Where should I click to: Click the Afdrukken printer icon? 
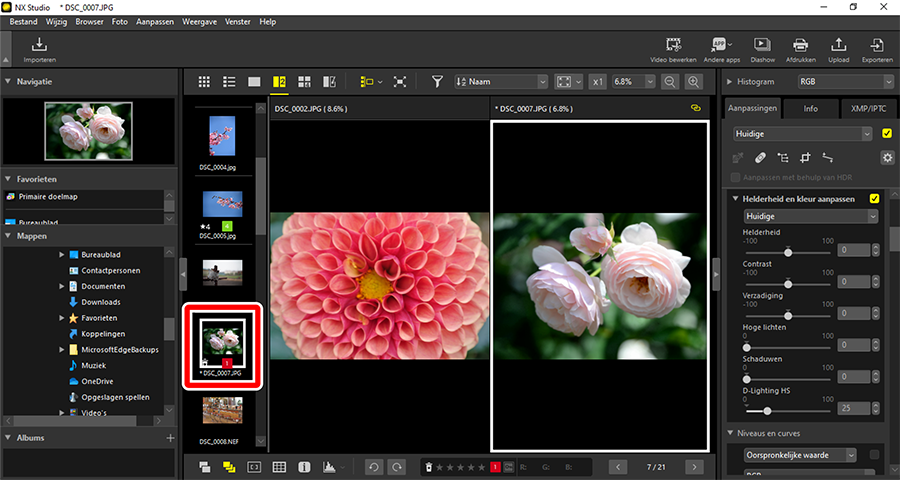[x=801, y=45]
